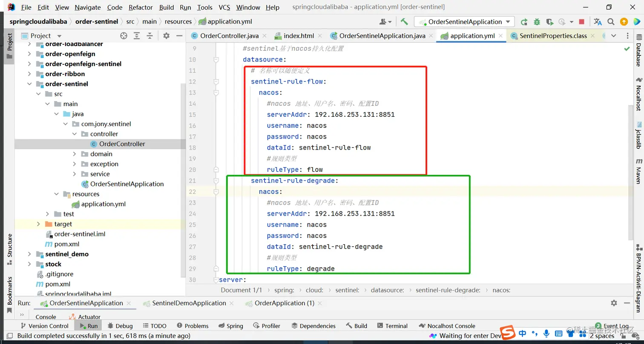This screenshot has height=344, width=644.
Task: Click the Build project hammer icon
Action: pyautogui.click(x=404, y=22)
